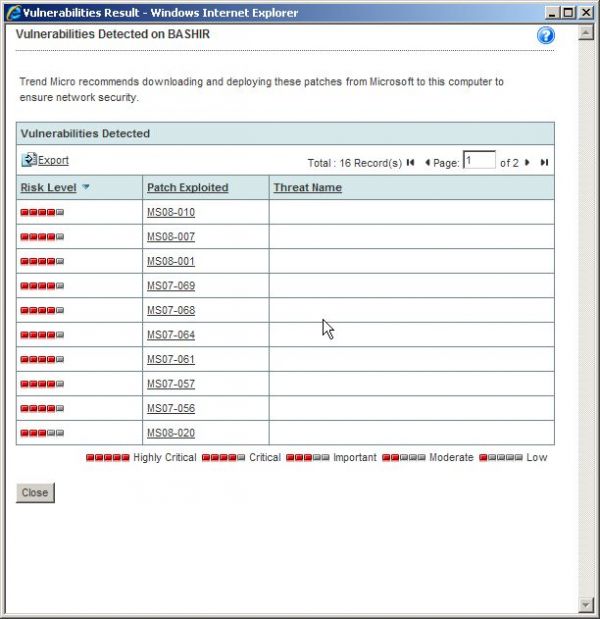
Task: Go to next page arrow
Action: 527,162
